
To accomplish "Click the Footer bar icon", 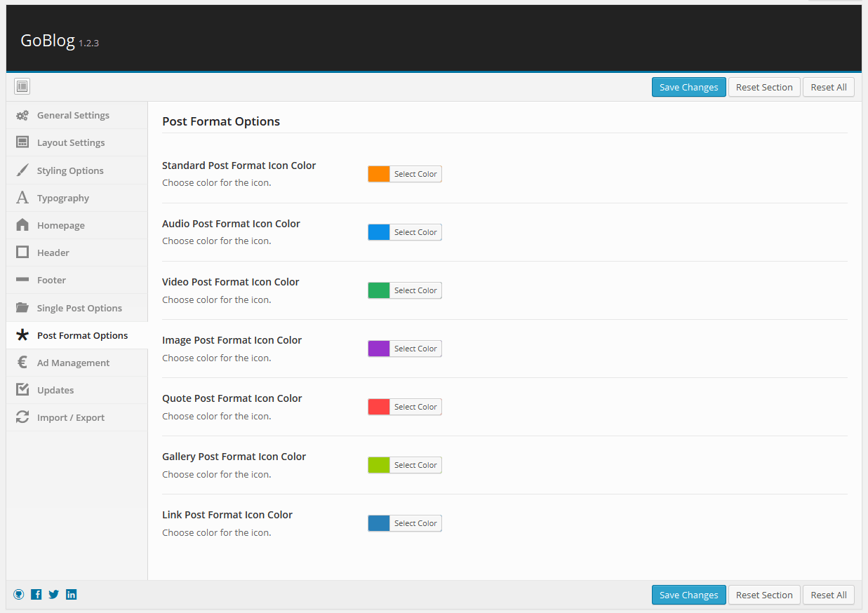I will click(22, 280).
